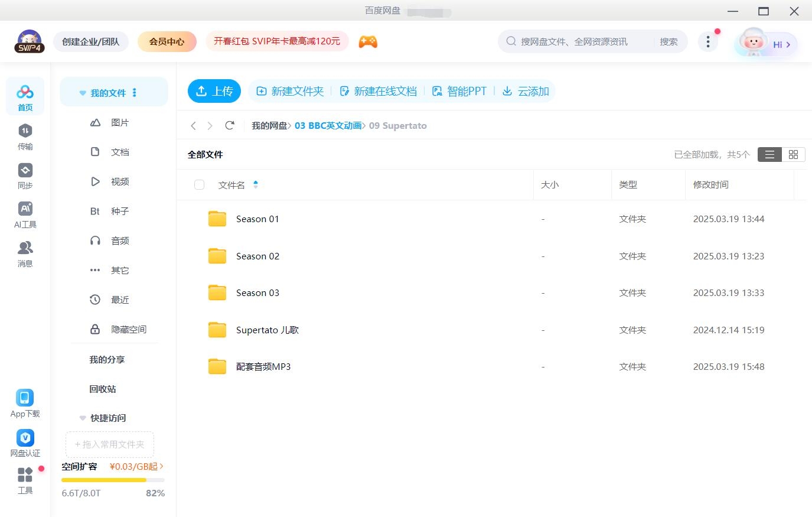
Task: Click the App下载 icon
Action: click(x=25, y=404)
